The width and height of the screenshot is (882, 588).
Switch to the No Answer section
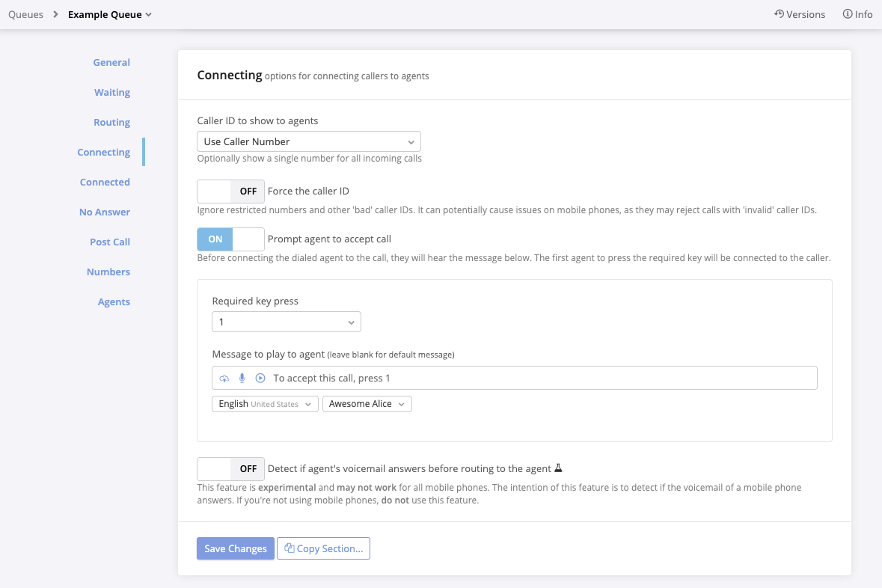coord(105,212)
